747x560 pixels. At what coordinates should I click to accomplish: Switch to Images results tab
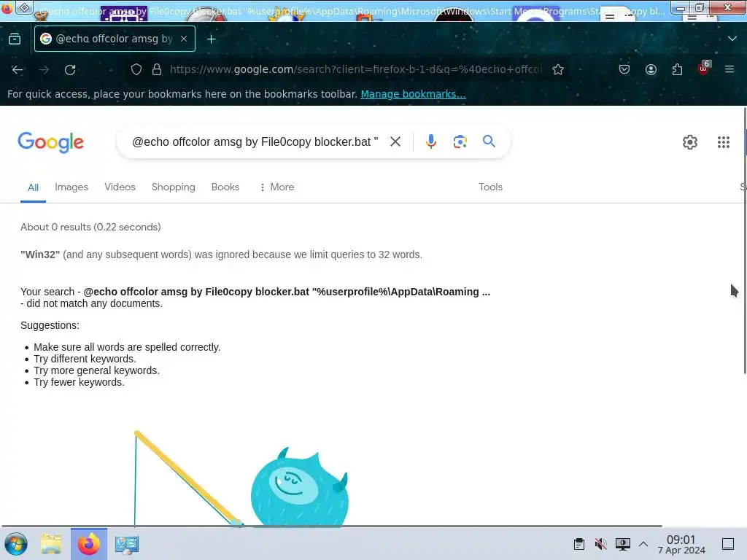71,187
